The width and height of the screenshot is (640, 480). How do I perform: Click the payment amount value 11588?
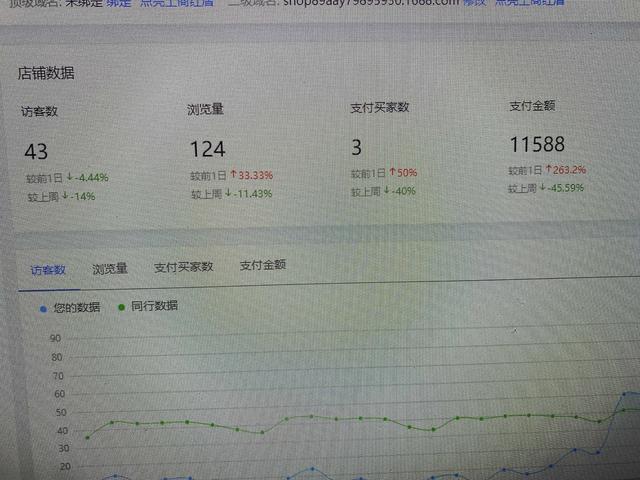[x=537, y=144]
